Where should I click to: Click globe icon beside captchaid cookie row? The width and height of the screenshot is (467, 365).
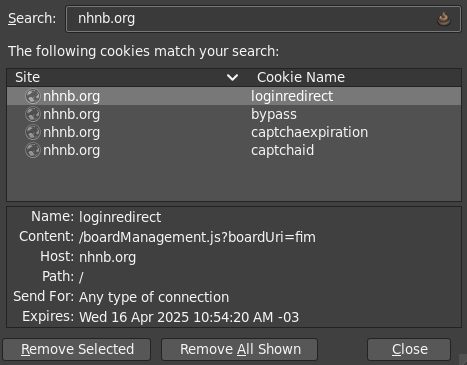click(x=33, y=150)
